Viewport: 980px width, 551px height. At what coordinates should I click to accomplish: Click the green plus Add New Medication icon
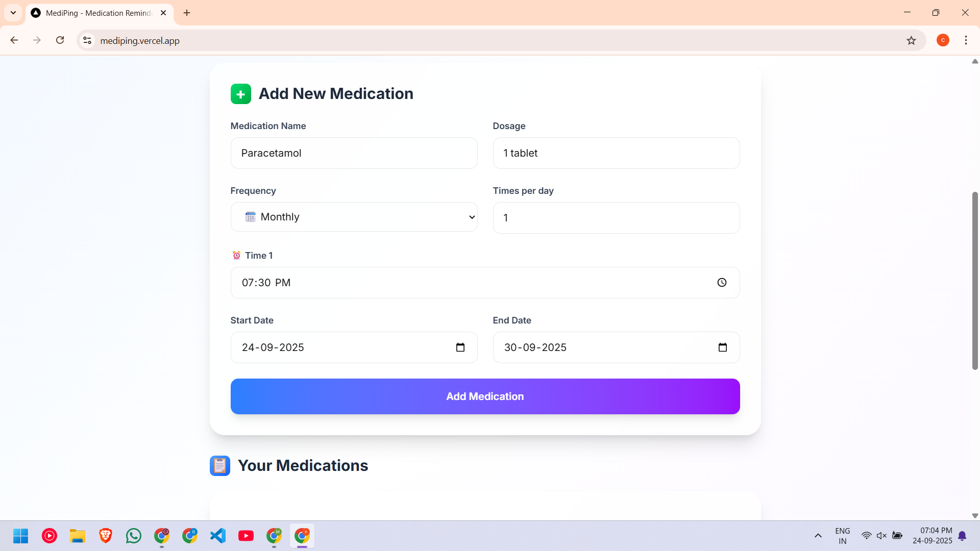pos(240,94)
